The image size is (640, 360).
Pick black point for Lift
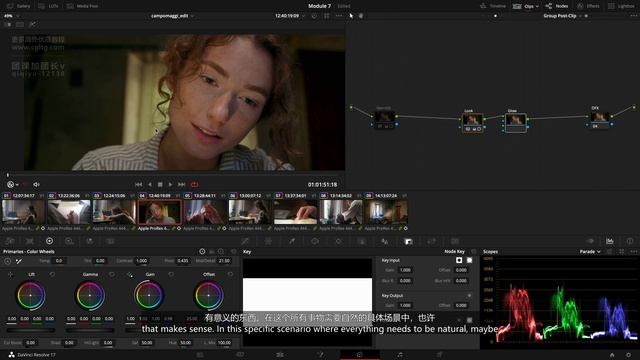pos(11,275)
